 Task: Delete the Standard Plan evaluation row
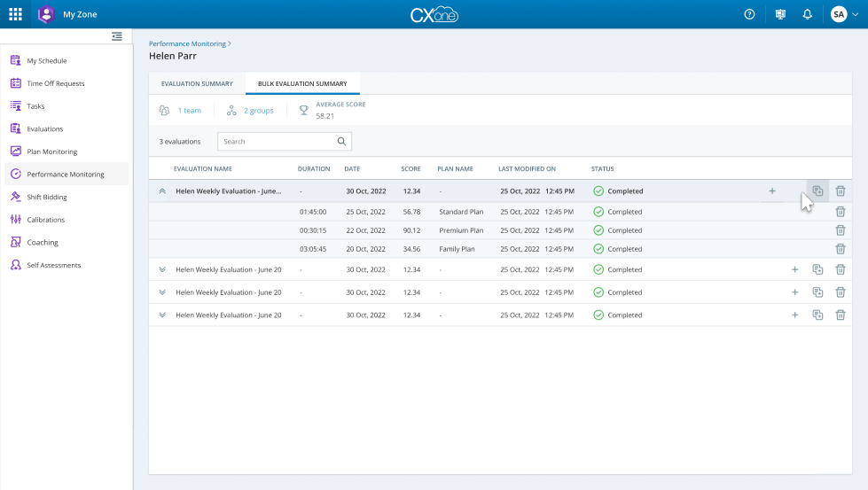tap(840, 212)
